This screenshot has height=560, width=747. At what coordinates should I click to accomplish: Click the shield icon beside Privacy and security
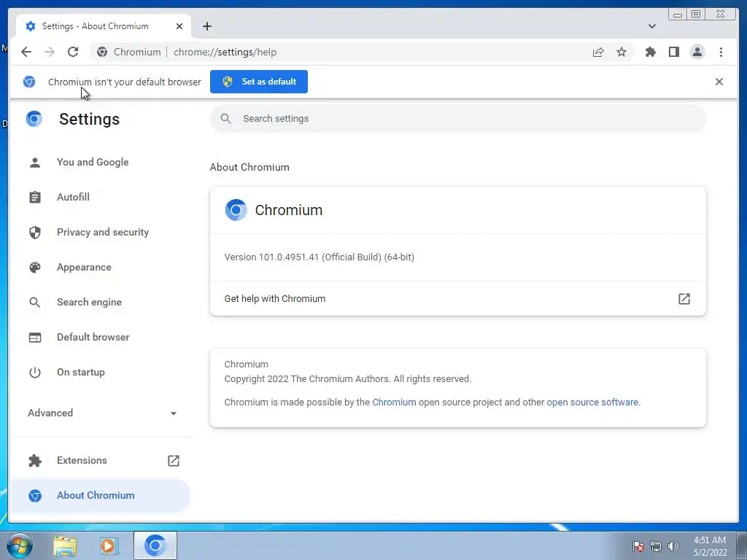(x=35, y=233)
